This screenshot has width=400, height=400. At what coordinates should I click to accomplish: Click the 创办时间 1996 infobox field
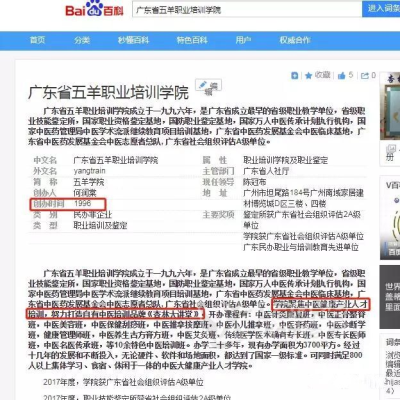(x=68, y=204)
